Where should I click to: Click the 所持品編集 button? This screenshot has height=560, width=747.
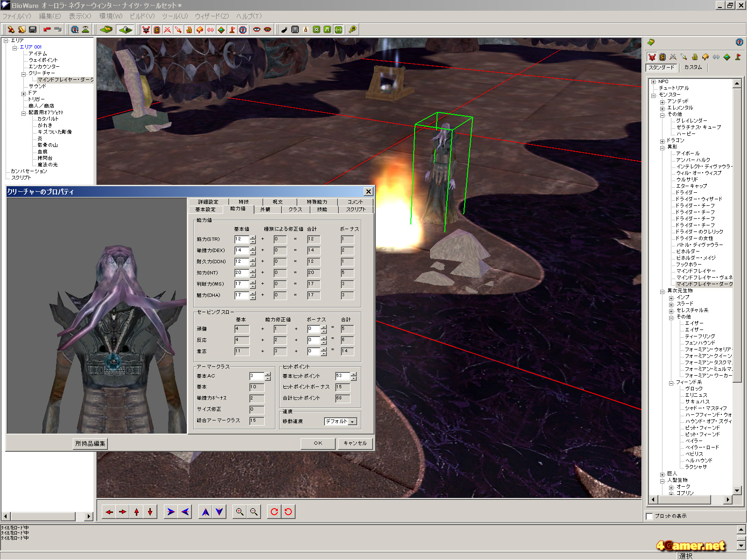click(x=91, y=443)
